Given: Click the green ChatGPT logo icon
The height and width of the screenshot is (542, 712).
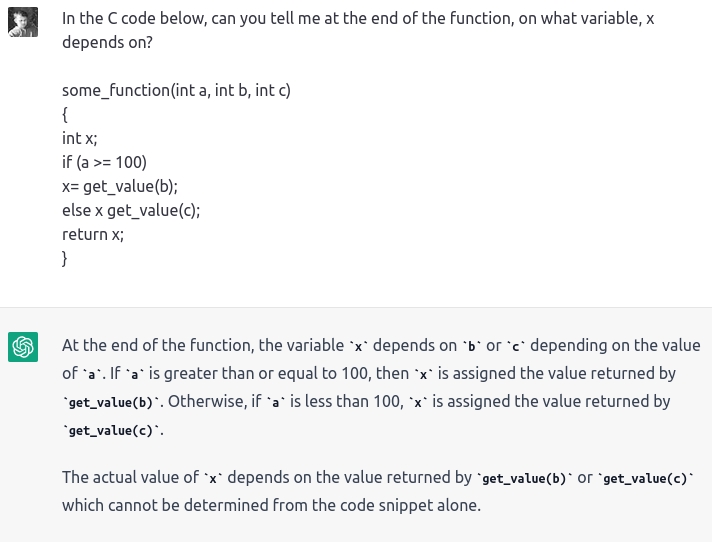Looking at the screenshot, I should [23, 347].
